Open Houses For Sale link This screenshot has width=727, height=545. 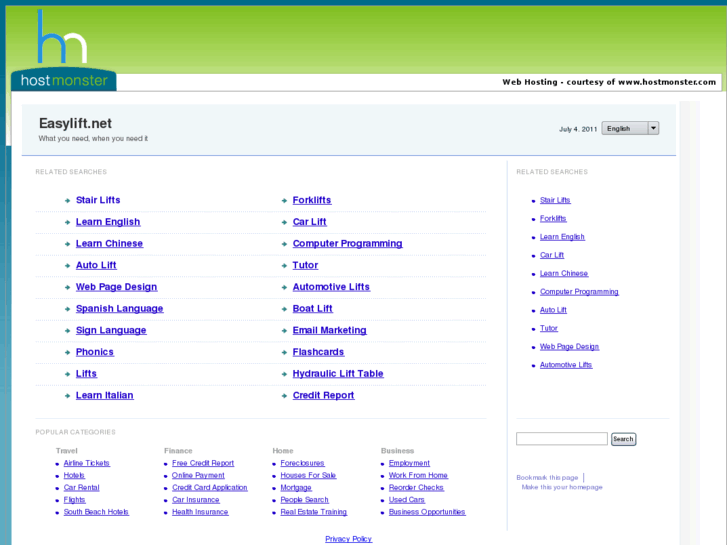(308, 475)
